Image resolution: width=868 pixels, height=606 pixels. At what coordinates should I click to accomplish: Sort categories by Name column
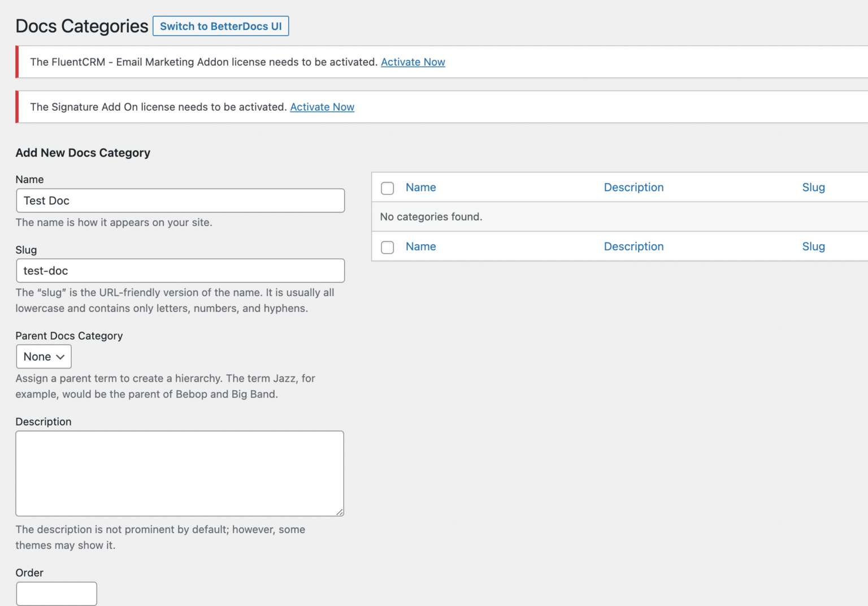pyautogui.click(x=420, y=187)
